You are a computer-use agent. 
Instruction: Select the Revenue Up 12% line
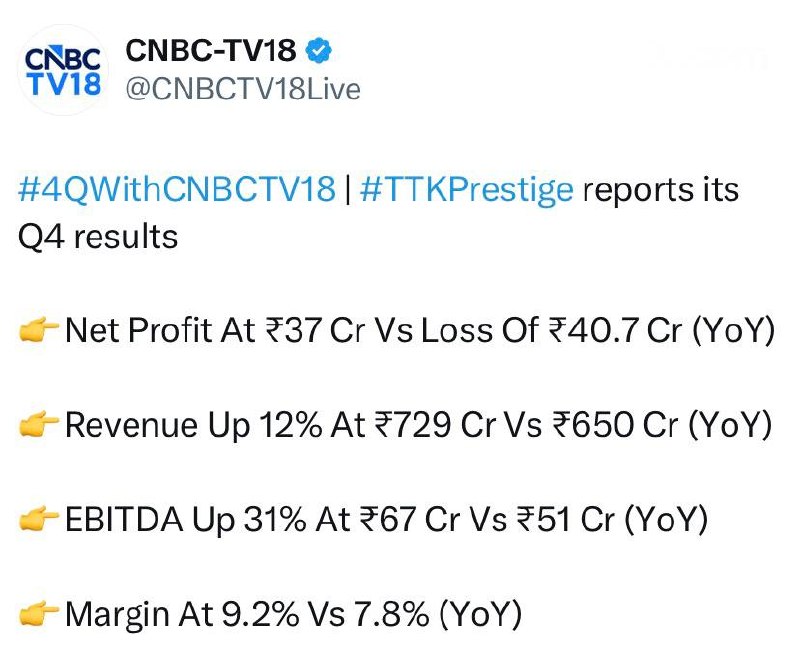(x=395, y=426)
